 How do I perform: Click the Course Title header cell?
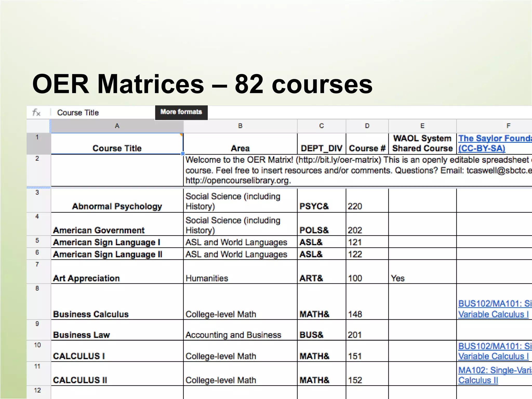[x=117, y=148]
